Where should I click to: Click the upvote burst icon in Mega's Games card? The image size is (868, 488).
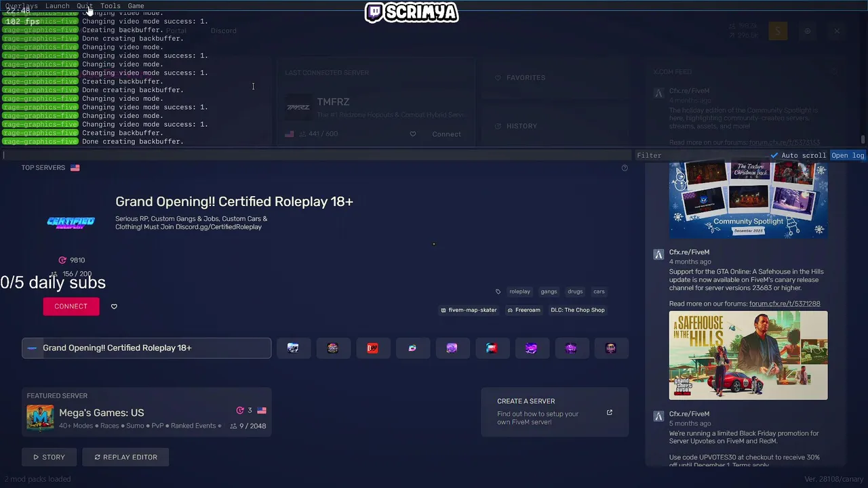(239, 411)
